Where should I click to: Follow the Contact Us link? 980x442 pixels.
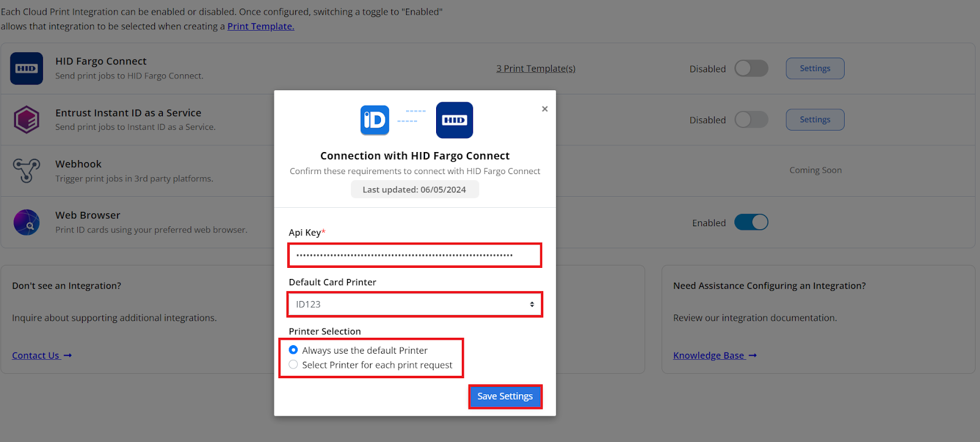pyautogui.click(x=42, y=356)
